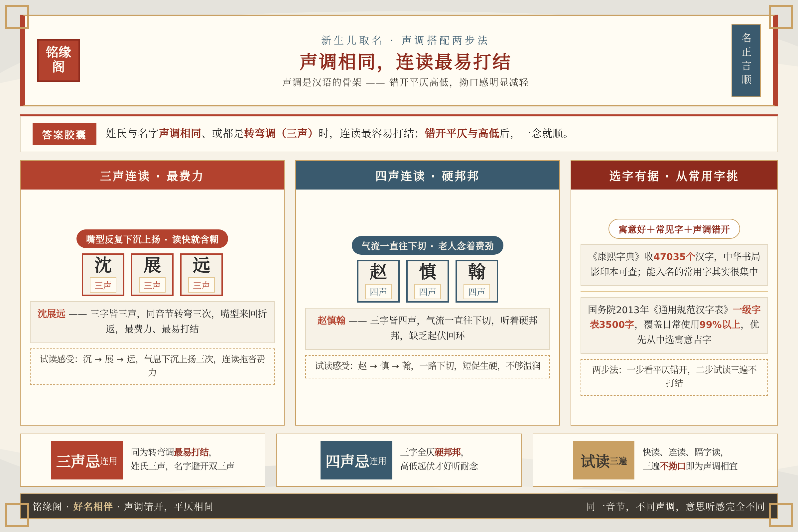Select the main title 声调相同，连读最易打结
The image size is (798, 532).
[405, 62]
